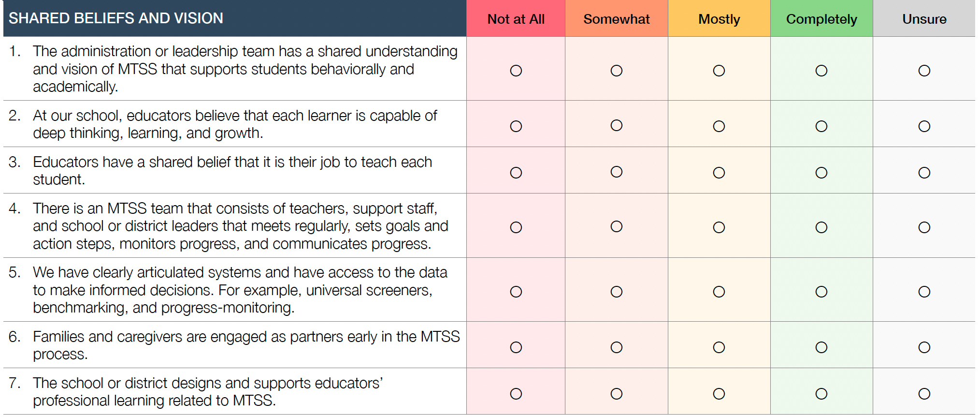Click the yellow 'Mostly' column header
This screenshot has width=980, height=417.
(719, 19)
